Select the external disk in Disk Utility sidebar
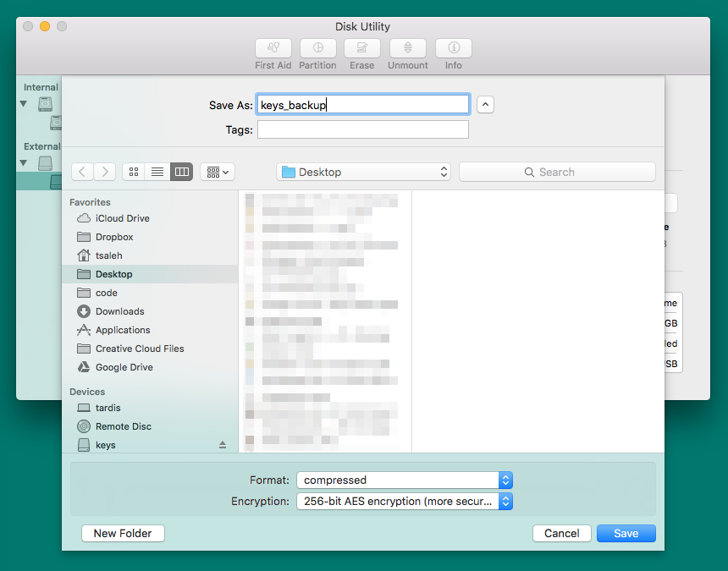 [45, 162]
